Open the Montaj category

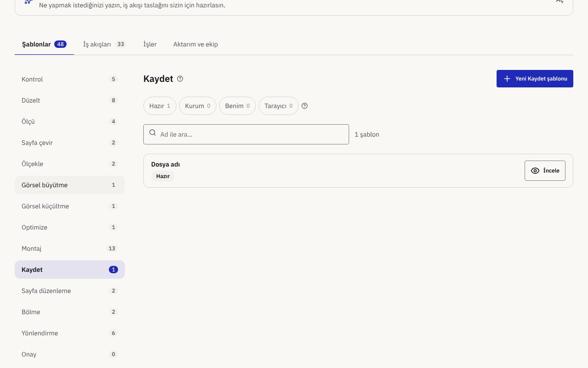(x=70, y=248)
